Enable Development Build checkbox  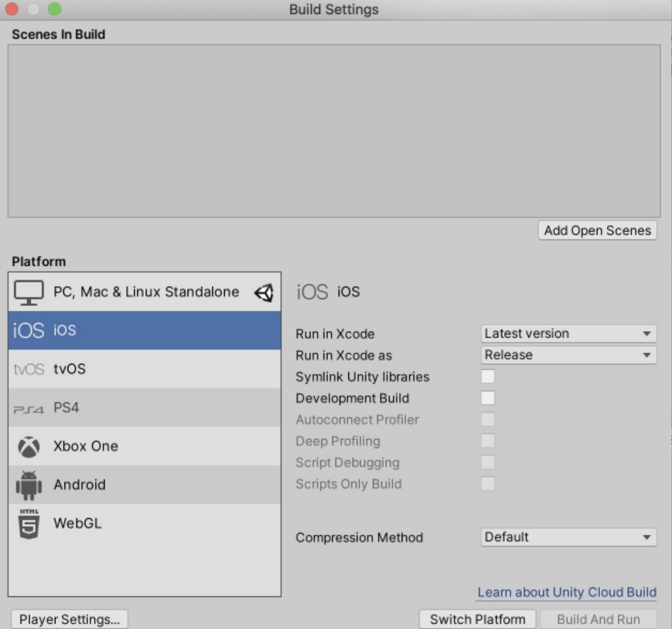(488, 398)
